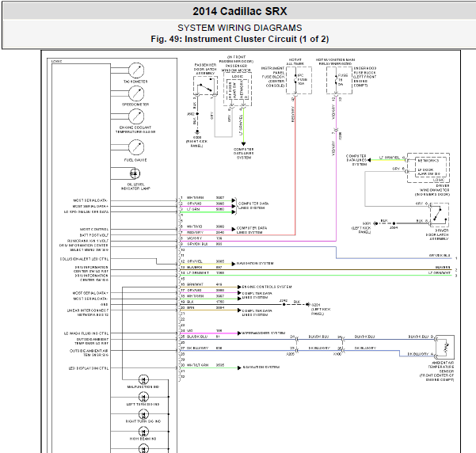Image resolution: width=476 pixels, height=453 pixels.
Task: Click the ambient air temperature sensor symbol
Action: [x=445, y=347]
